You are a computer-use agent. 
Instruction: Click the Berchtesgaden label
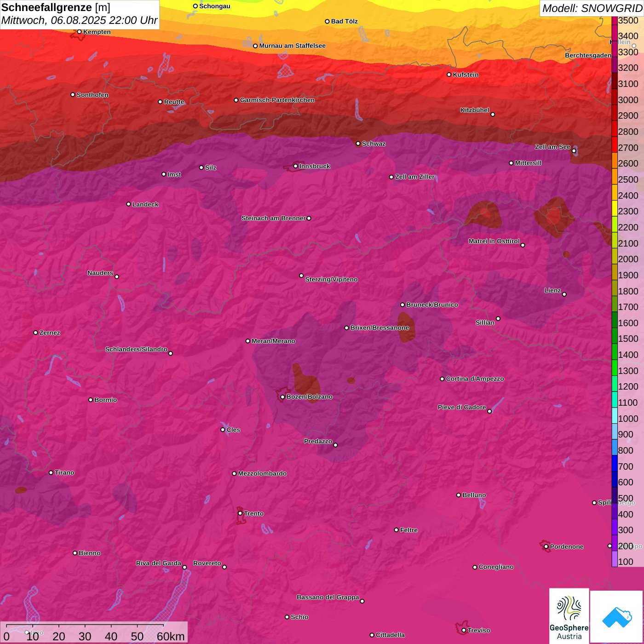pyautogui.click(x=588, y=55)
